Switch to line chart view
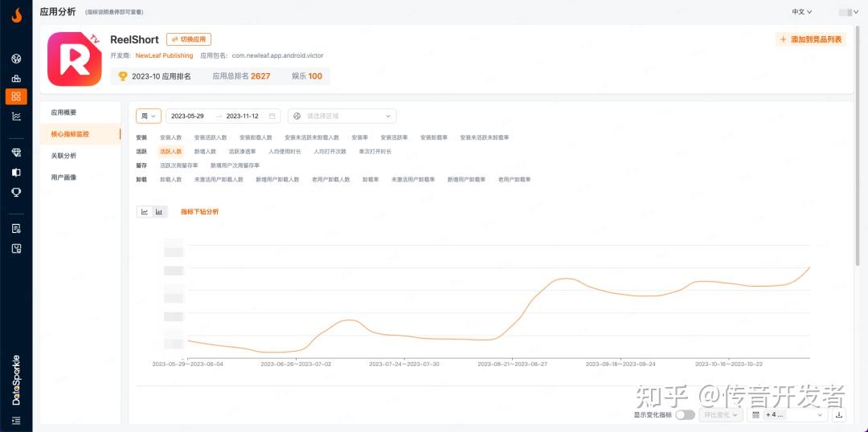868x432 pixels. [x=145, y=212]
